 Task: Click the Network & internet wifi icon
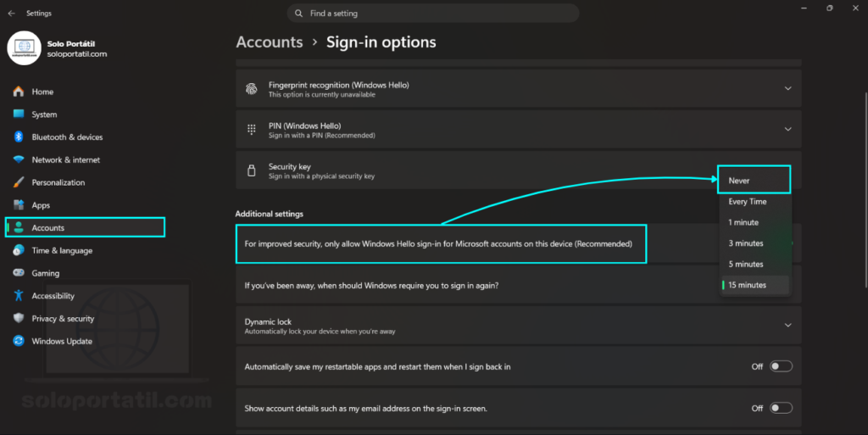click(x=19, y=159)
